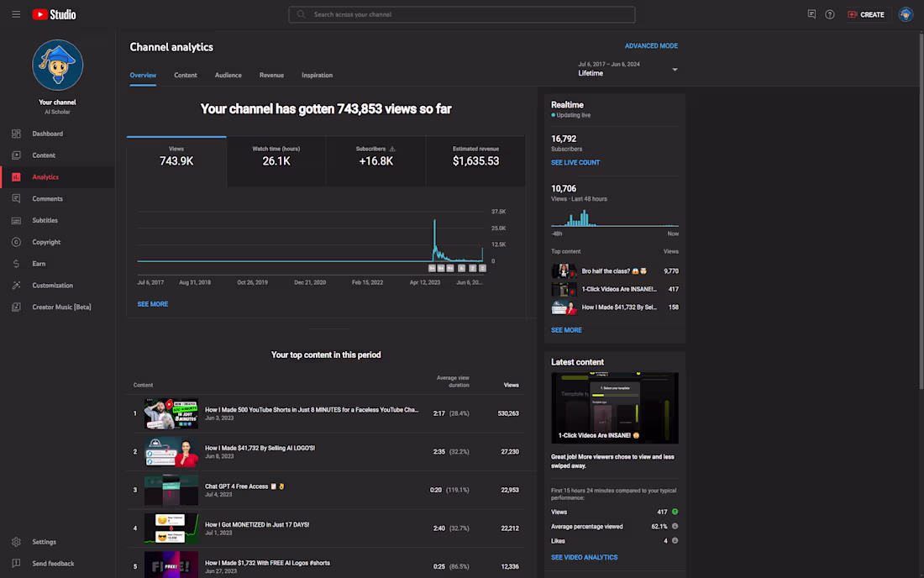Switch to the Revenue tab
This screenshot has width=924, height=578.
[x=271, y=75]
